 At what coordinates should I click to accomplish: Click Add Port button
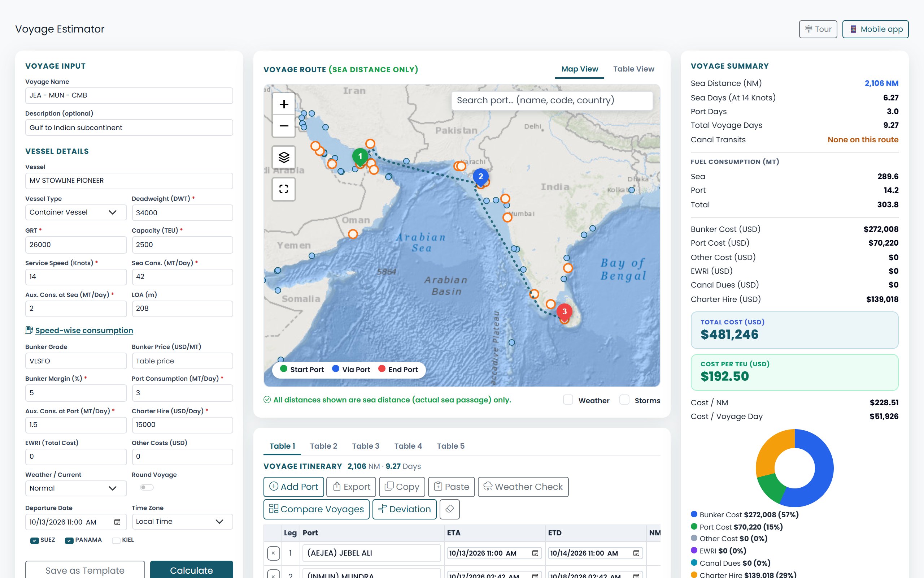click(x=293, y=487)
